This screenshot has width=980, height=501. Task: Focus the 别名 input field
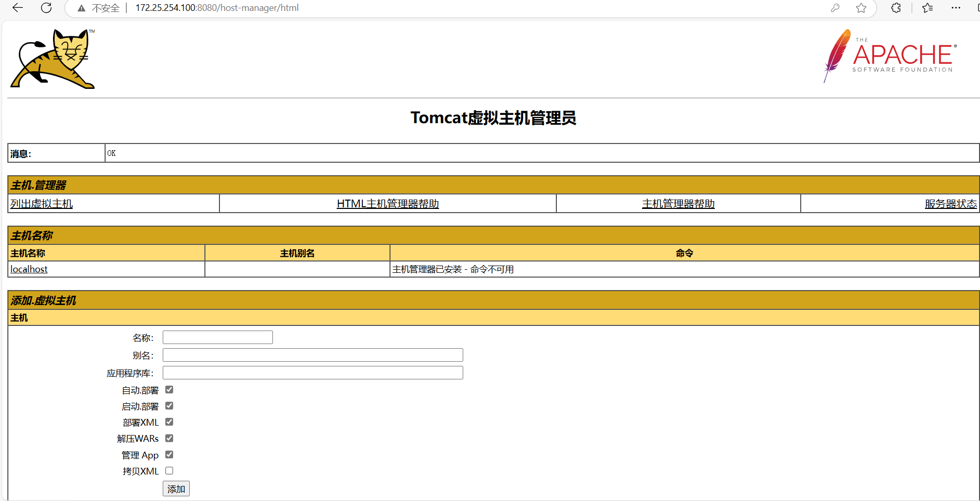(x=313, y=355)
